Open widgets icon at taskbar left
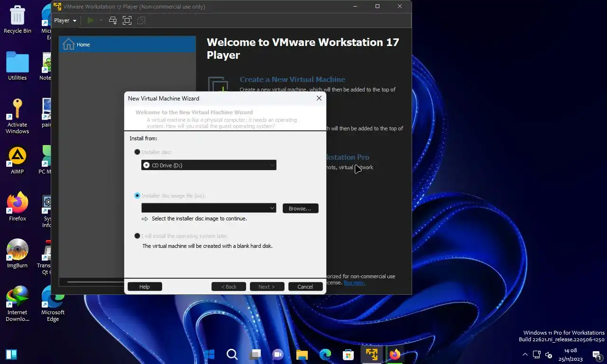 11,354
